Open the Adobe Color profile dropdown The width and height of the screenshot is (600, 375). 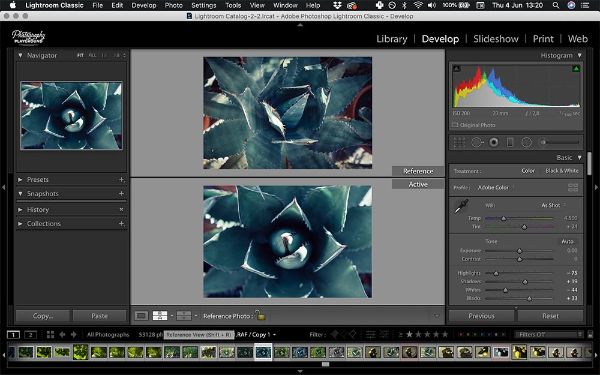[x=495, y=188]
